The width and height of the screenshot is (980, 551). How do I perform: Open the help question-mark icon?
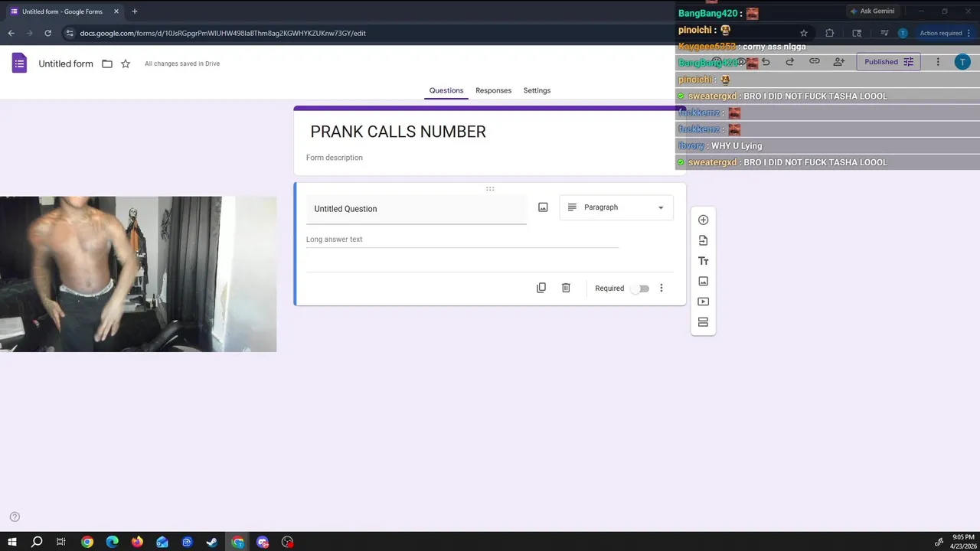(x=15, y=517)
